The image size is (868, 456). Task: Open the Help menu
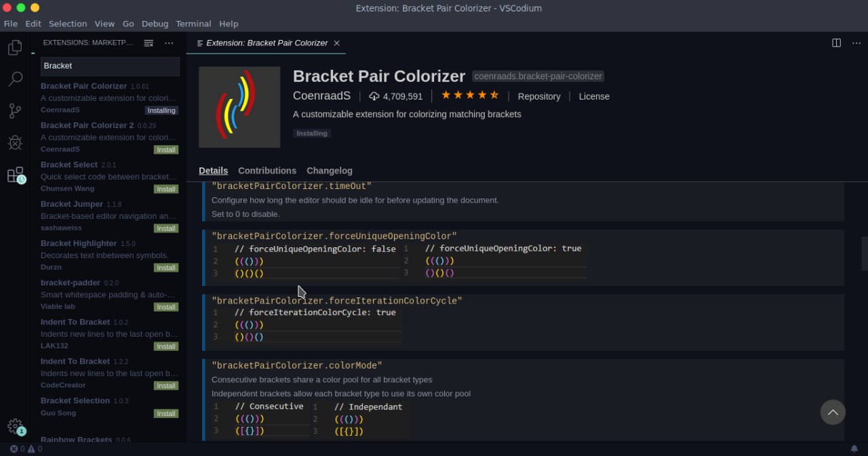229,23
